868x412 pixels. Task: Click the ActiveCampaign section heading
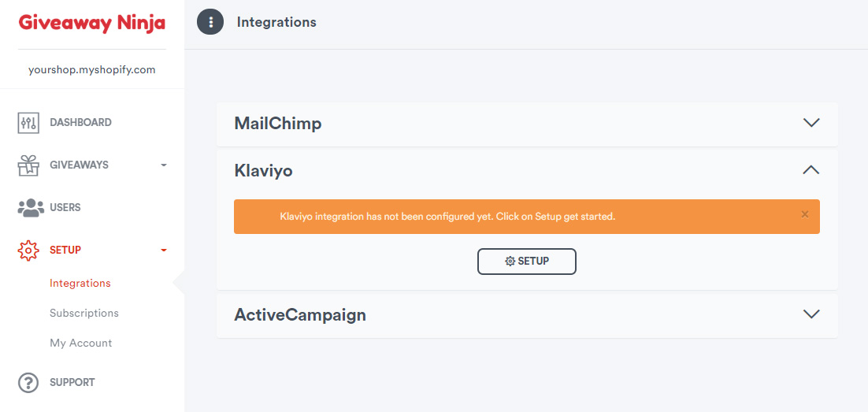[x=300, y=314]
